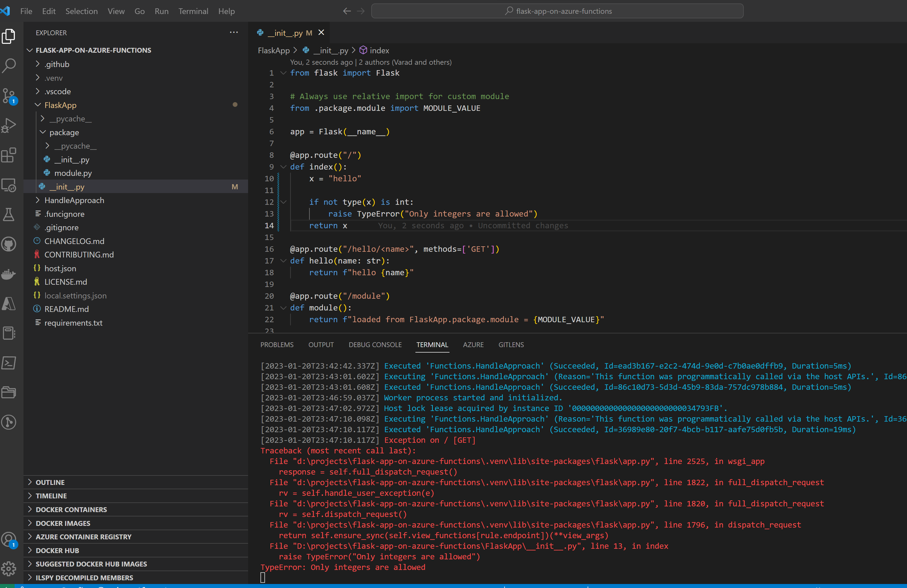Click the Explorer More Actions ellipsis
The width and height of the screenshot is (907, 588).
click(x=233, y=32)
